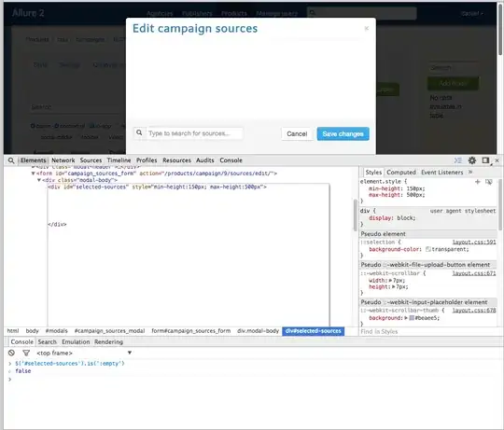Select the selected-sources div element line

click(x=157, y=187)
